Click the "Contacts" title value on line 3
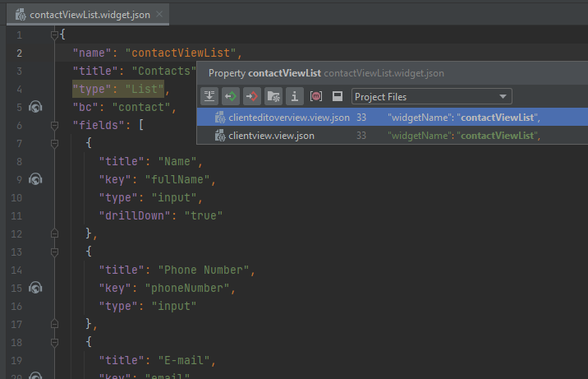The width and height of the screenshot is (588, 379). click(x=164, y=71)
